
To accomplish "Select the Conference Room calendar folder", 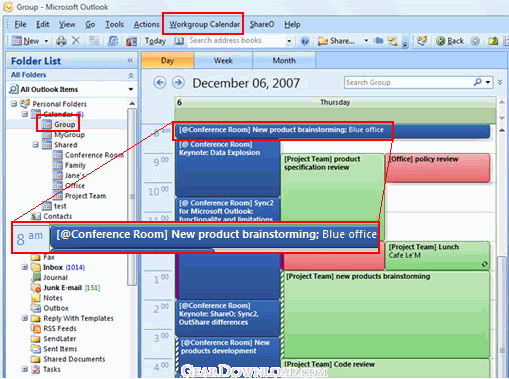I will [x=89, y=155].
